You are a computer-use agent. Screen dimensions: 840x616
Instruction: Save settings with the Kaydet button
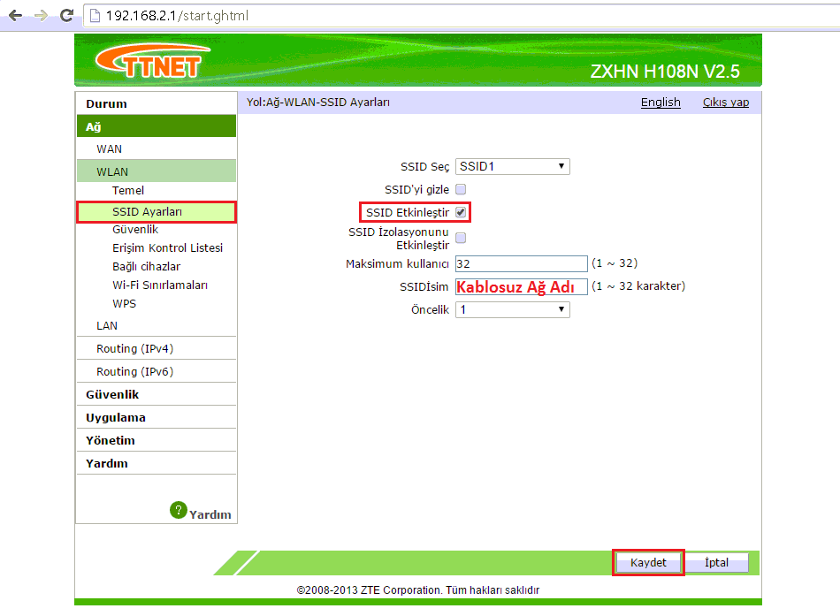(x=648, y=562)
